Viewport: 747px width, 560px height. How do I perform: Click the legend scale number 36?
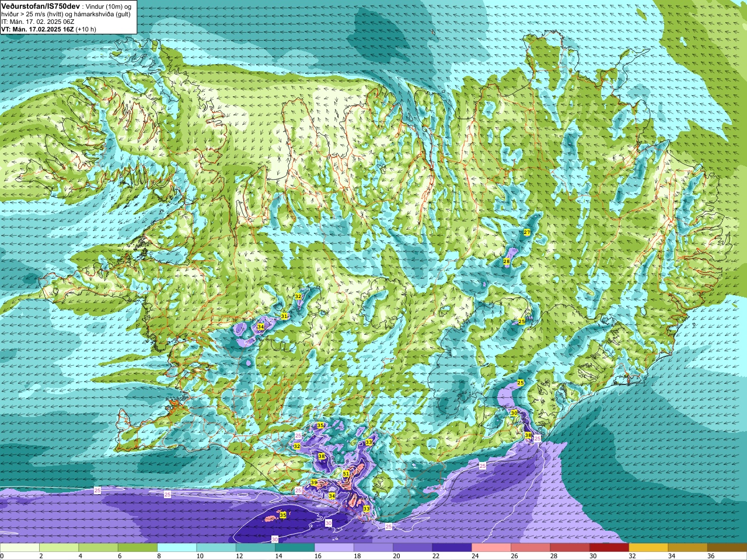[711, 556]
